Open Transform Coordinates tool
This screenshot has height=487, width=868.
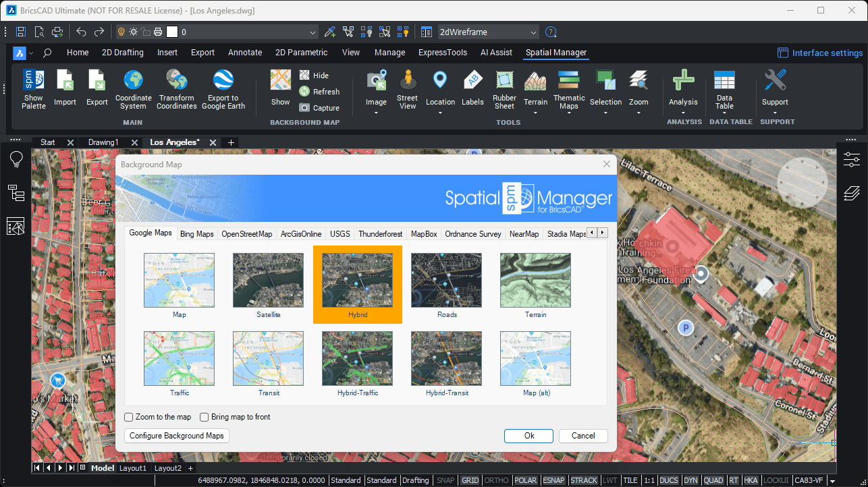(x=177, y=89)
